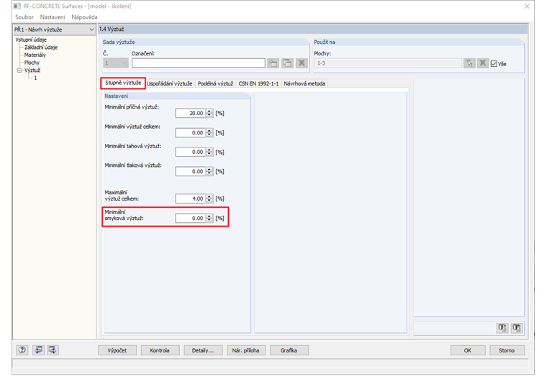This screenshot has width=547, height=392.
Task: Switch to Uspořádání výztuže tab
Action: tap(170, 83)
